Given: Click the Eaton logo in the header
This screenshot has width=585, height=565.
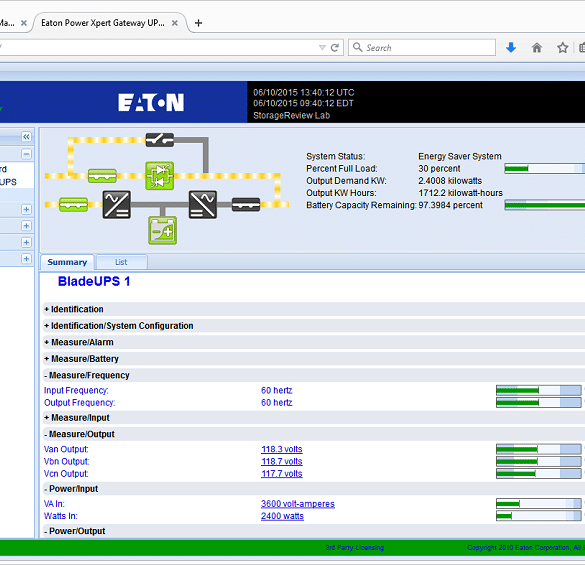Looking at the screenshot, I should (151, 102).
